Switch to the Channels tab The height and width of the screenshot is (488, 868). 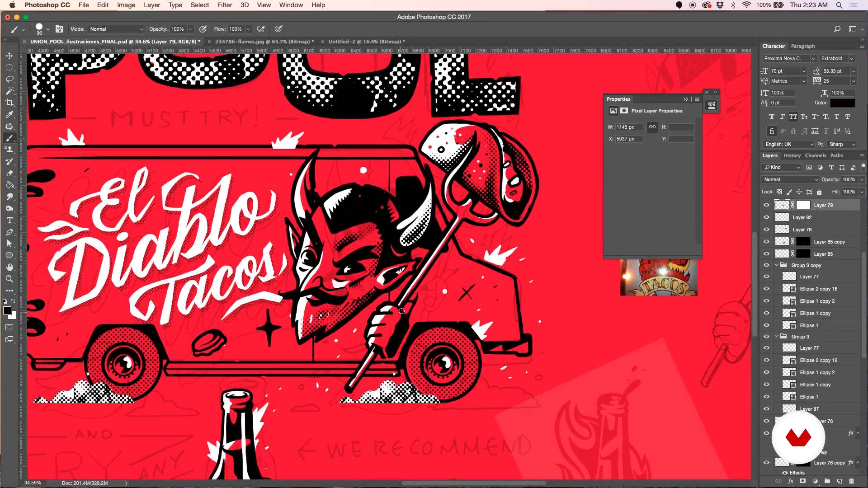(816, 155)
